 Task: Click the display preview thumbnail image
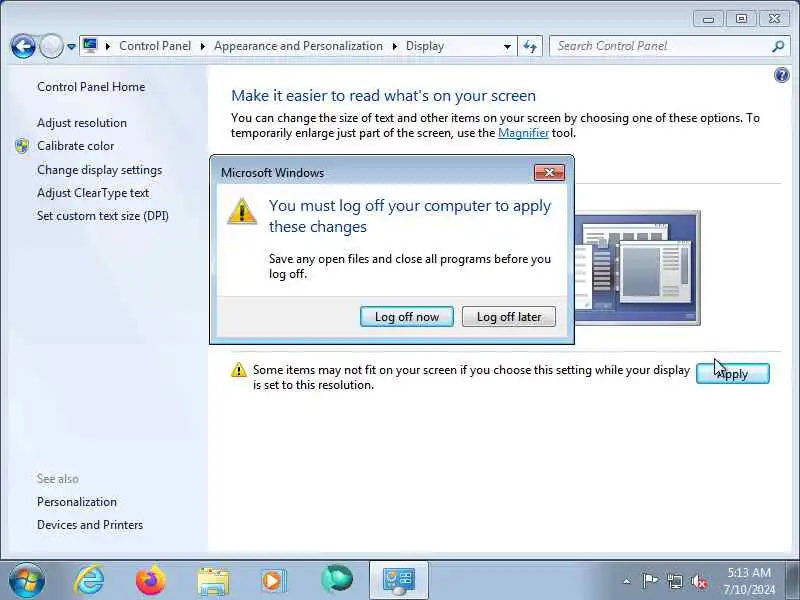[x=638, y=268]
